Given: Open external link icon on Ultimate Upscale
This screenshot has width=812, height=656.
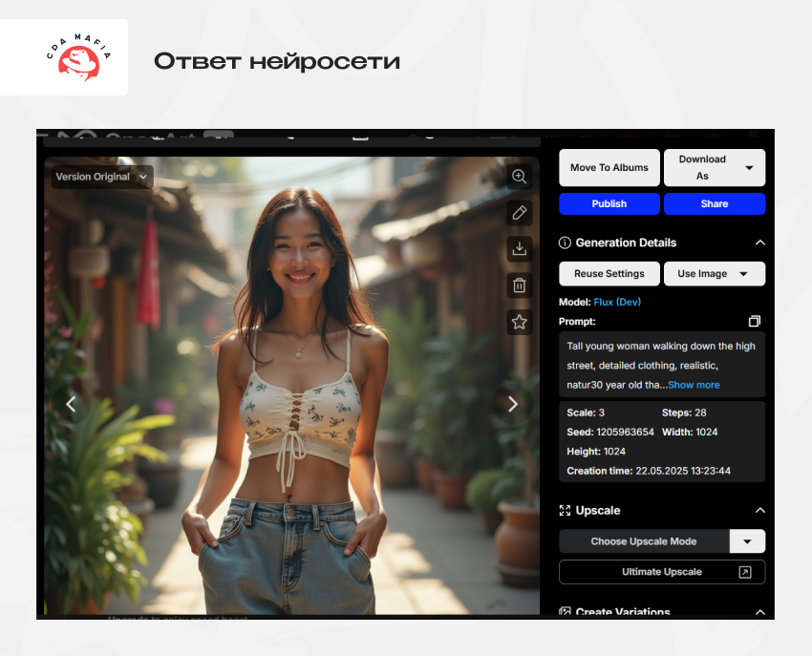Looking at the screenshot, I should click(745, 572).
